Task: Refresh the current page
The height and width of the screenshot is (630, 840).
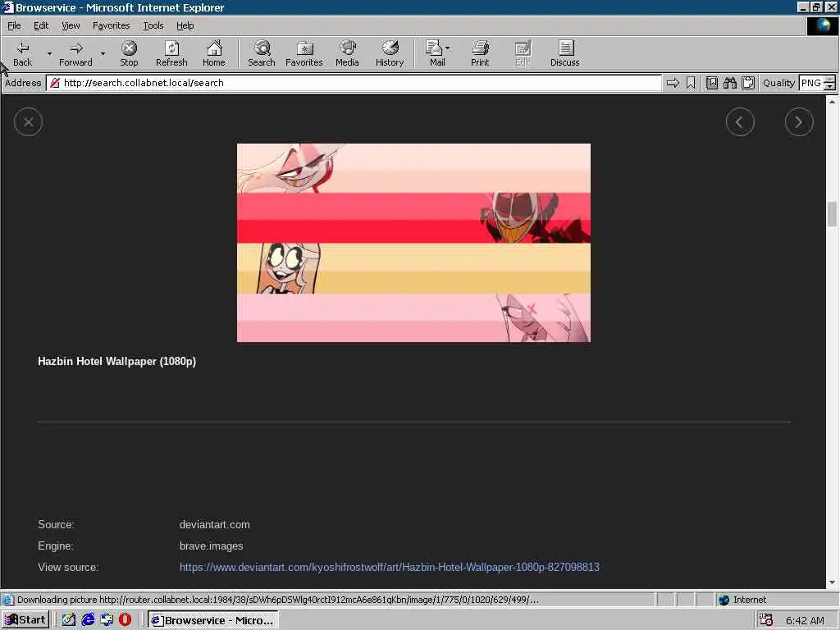Action: pyautogui.click(x=171, y=53)
